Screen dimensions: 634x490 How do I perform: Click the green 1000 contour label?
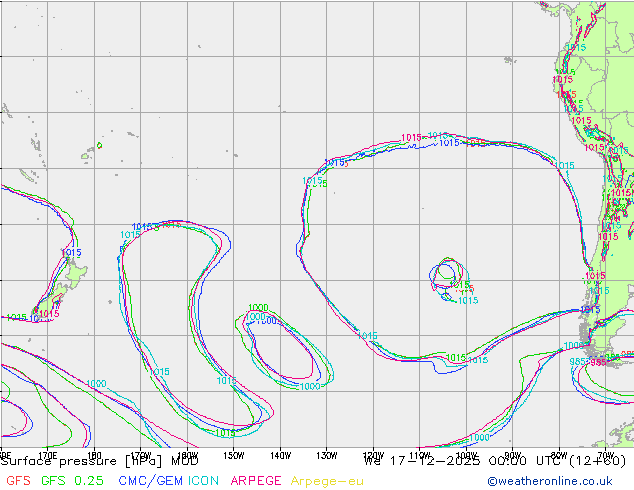258,308
